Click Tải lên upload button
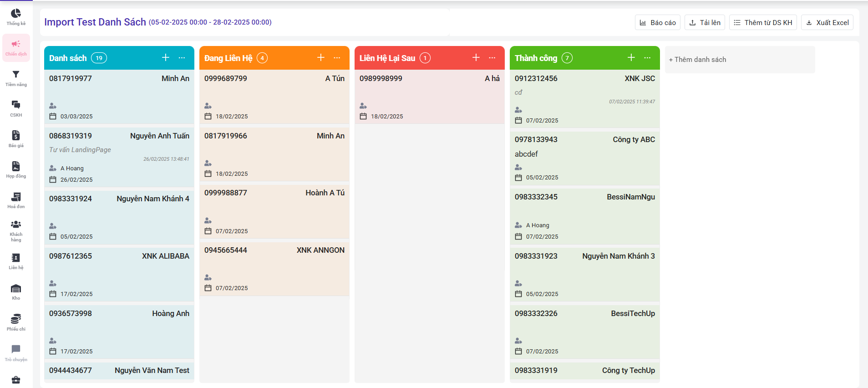The height and width of the screenshot is (388, 868). point(705,22)
